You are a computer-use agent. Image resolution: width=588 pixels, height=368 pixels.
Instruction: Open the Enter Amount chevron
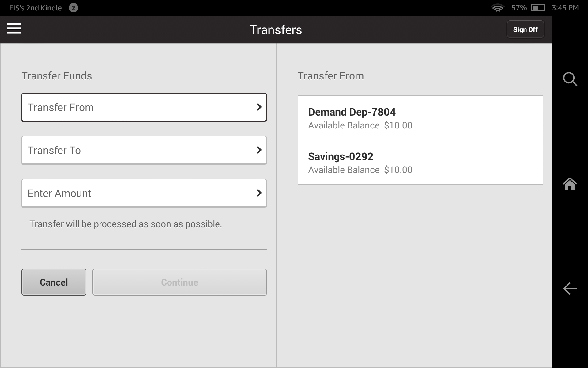tap(259, 193)
